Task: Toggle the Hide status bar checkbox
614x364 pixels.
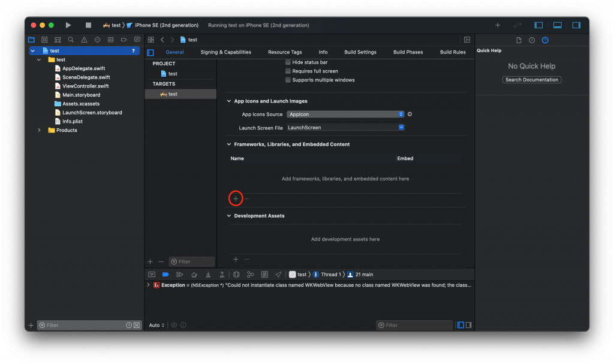Action: coord(288,62)
